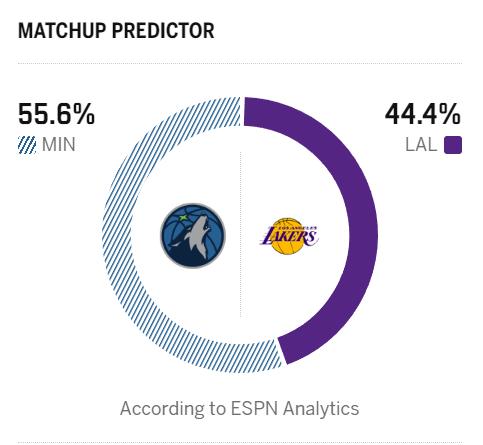
Task: Click the word PREDICTOR in the title
Action: pyautogui.click(x=163, y=31)
